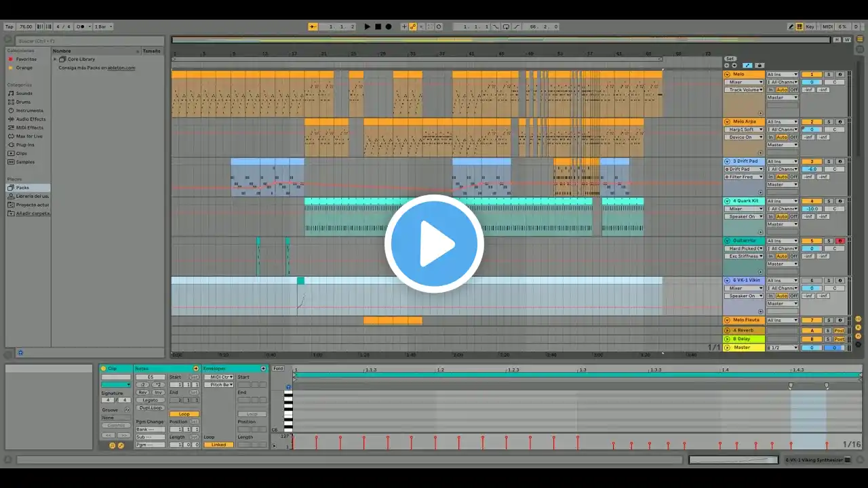Click the Arrangement Record button
Viewport: 868px width, 488px height.
389,26
